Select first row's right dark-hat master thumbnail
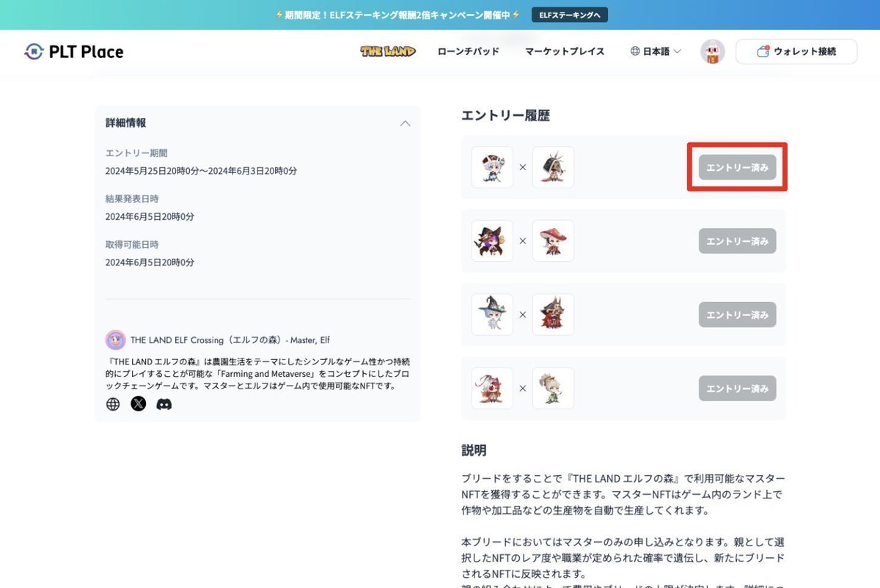 pos(553,167)
